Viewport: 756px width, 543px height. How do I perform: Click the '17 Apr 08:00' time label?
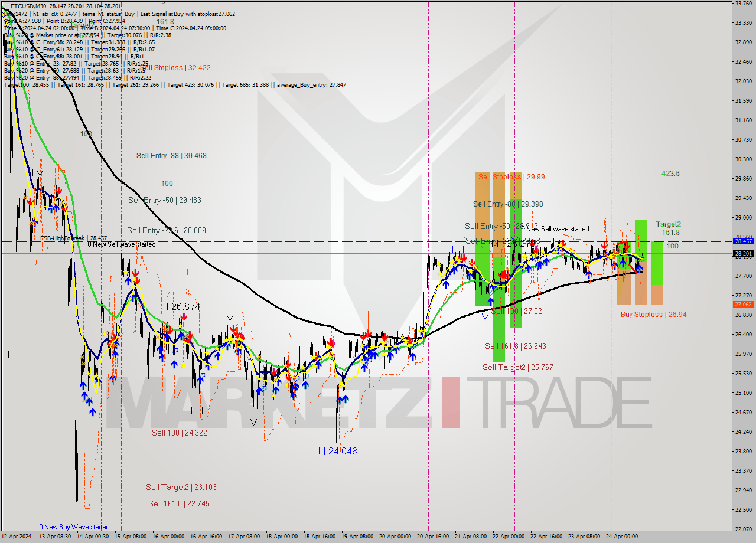pyautogui.click(x=244, y=537)
